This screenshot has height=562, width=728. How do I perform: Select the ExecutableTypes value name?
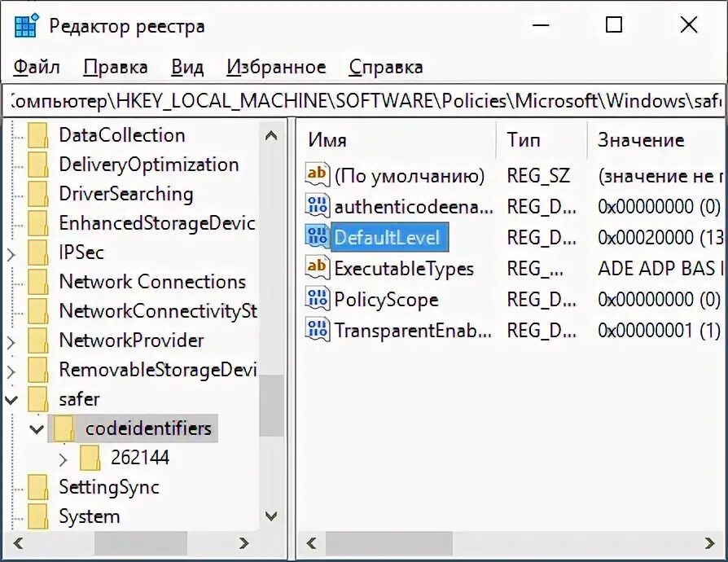click(404, 269)
